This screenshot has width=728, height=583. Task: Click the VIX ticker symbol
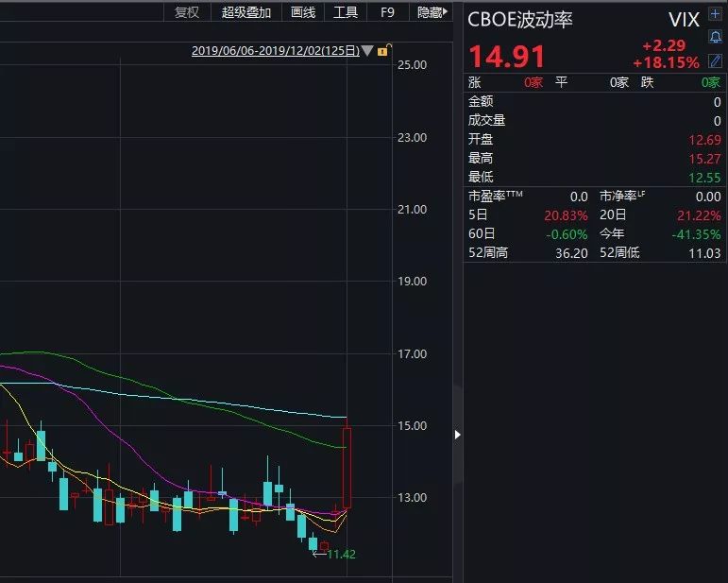[x=684, y=20]
